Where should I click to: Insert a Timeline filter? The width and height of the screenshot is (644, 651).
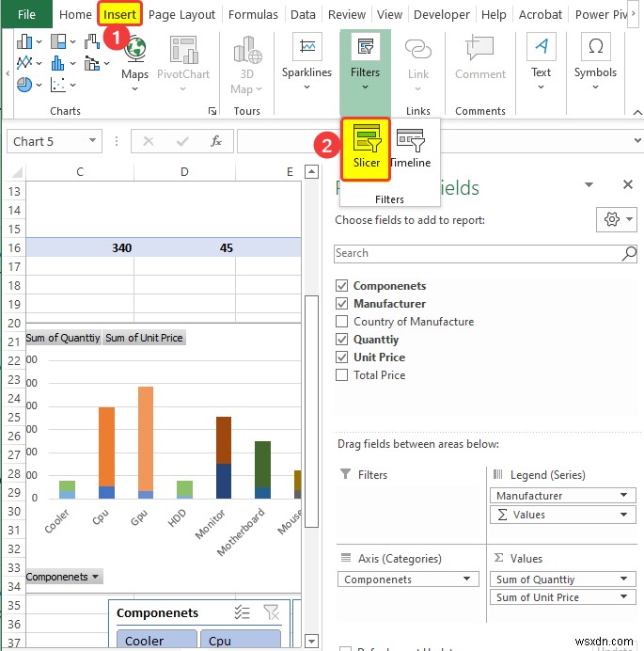(411, 149)
